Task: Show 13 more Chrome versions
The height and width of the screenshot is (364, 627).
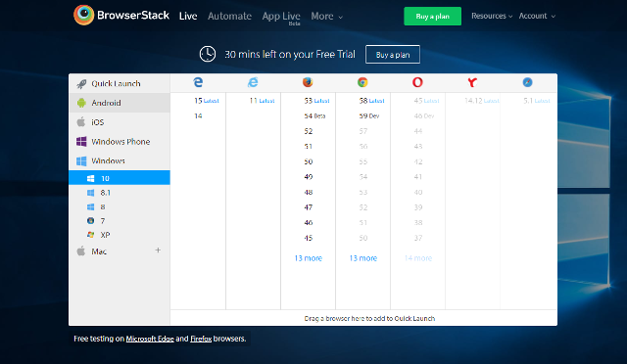Action: pyautogui.click(x=363, y=258)
